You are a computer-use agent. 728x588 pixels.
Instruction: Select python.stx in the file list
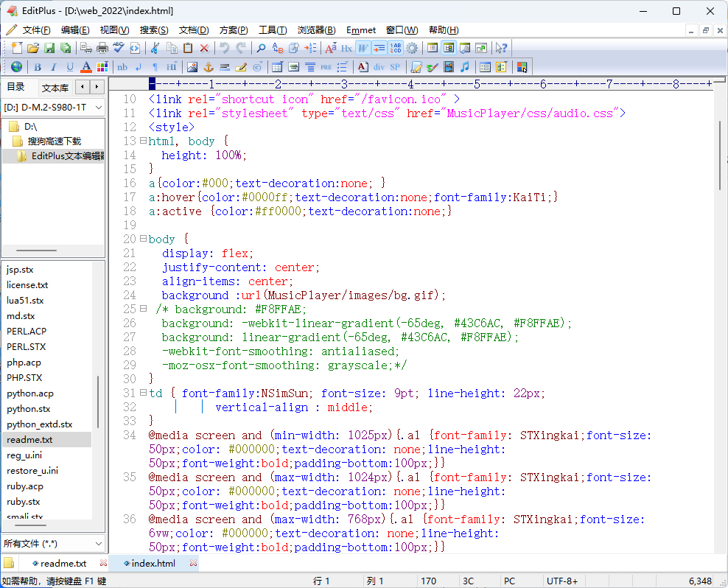pyautogui.click(x=28, y=409)
